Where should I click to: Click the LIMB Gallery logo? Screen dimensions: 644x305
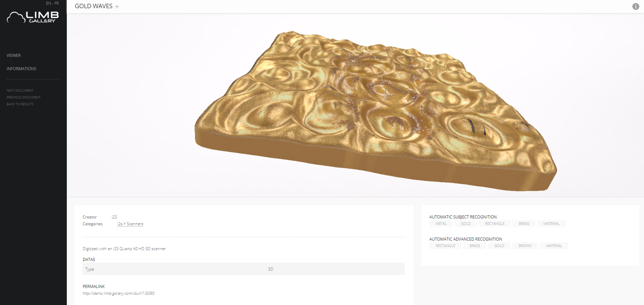[33, 17]
